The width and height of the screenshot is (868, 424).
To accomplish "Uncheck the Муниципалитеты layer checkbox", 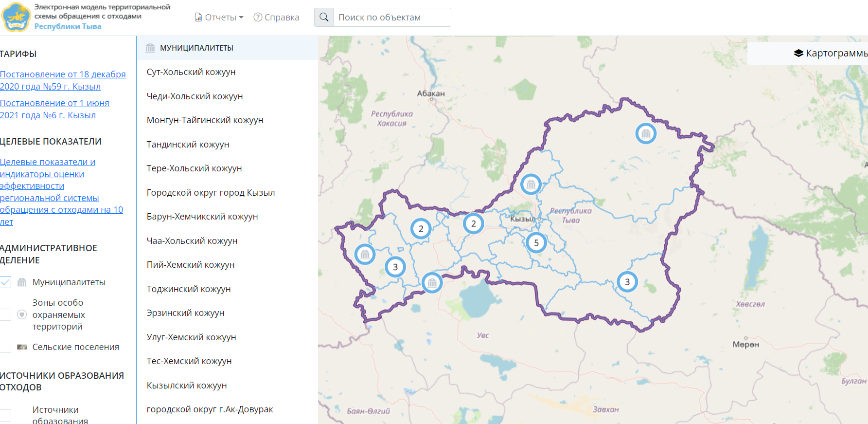I will click(5, 282).
